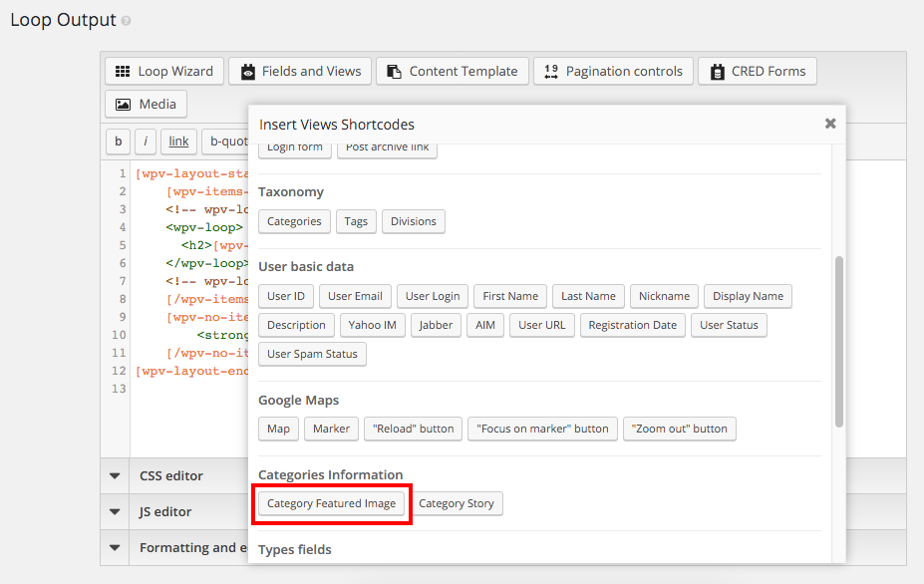924x584 pixels.
Task: Insert the "Focus on marker" button shortcode
Action: coord(542,429)
